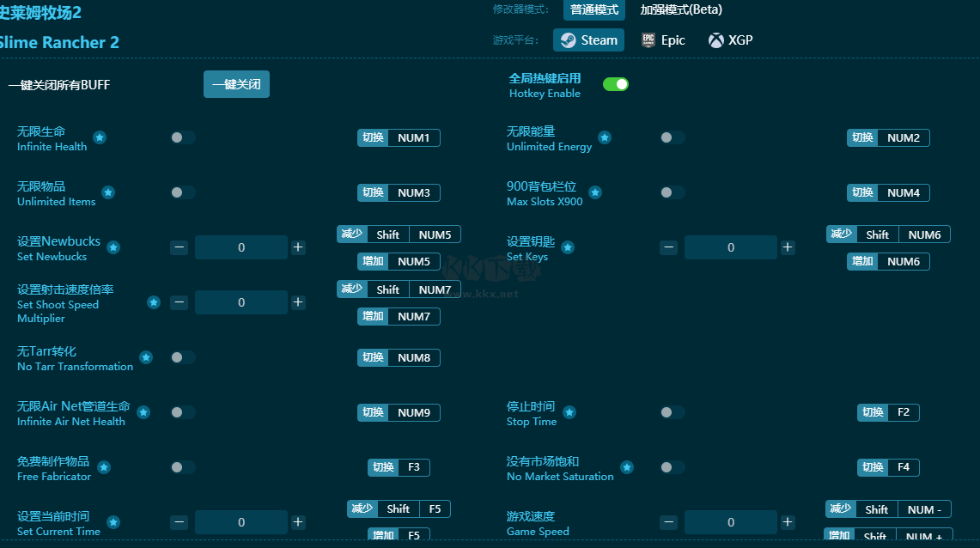Click the star icon beside Set Keys
The height and width of the screenshot is (548, 980).
tap(568, 247)
